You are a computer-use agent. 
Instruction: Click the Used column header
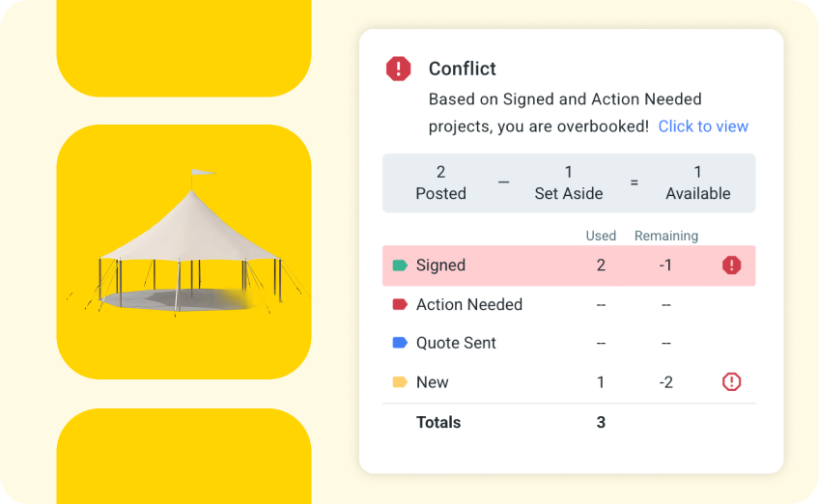(x=601, y=236)
